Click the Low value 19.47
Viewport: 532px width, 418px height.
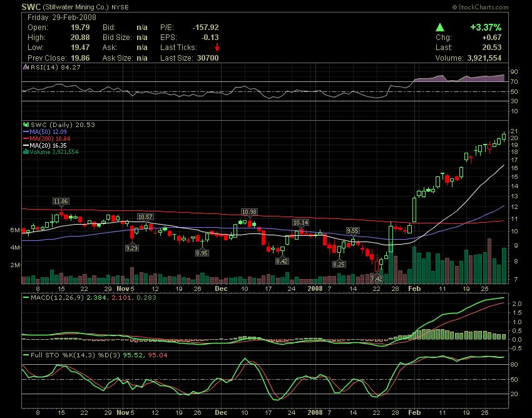click(x=80, y=48)
